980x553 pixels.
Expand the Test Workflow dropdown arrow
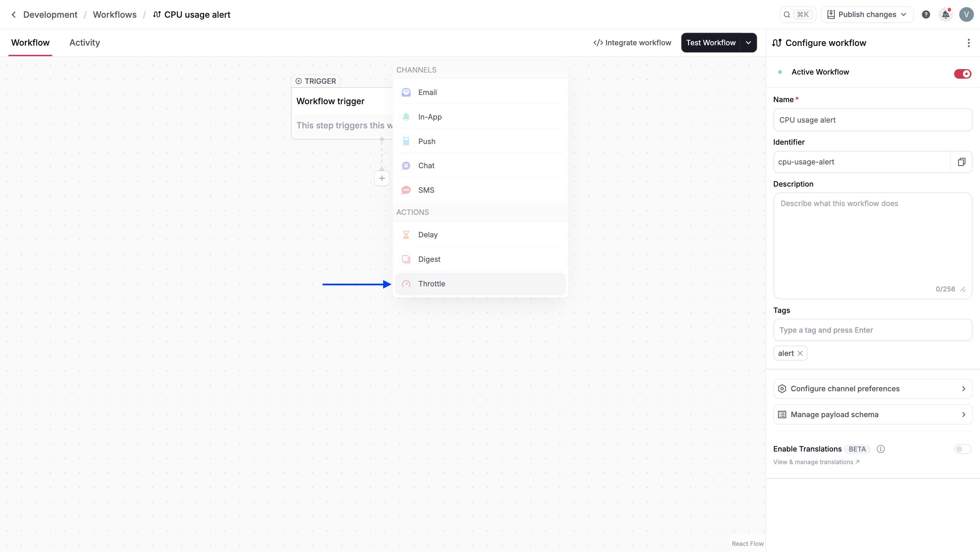tap(748, 43)
